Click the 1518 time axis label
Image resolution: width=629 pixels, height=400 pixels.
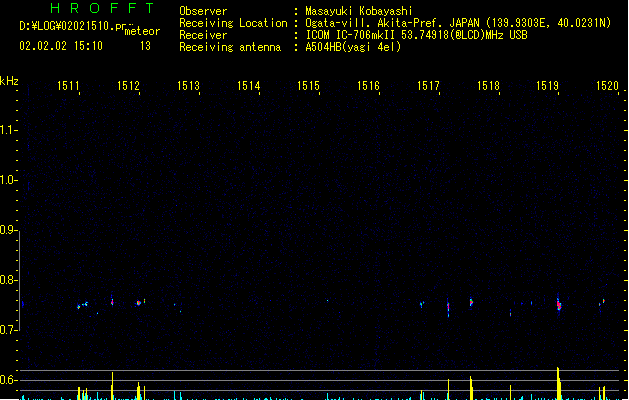(488, 86)
